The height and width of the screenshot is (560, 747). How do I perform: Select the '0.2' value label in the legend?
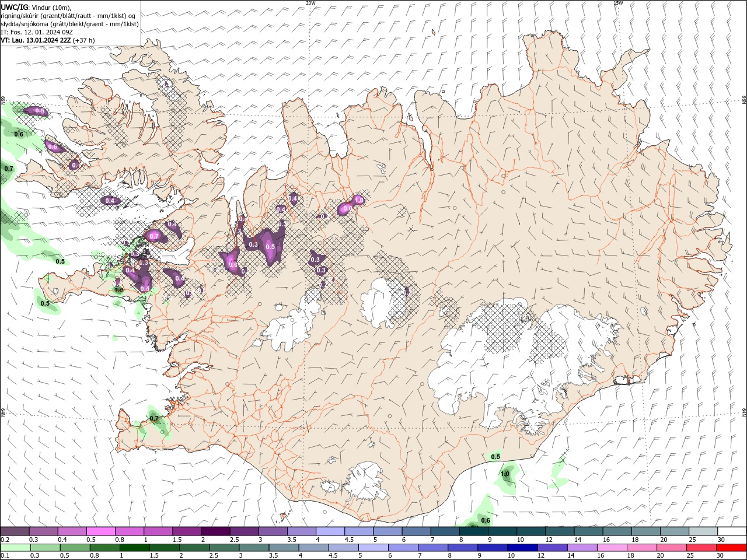point(5,540)
